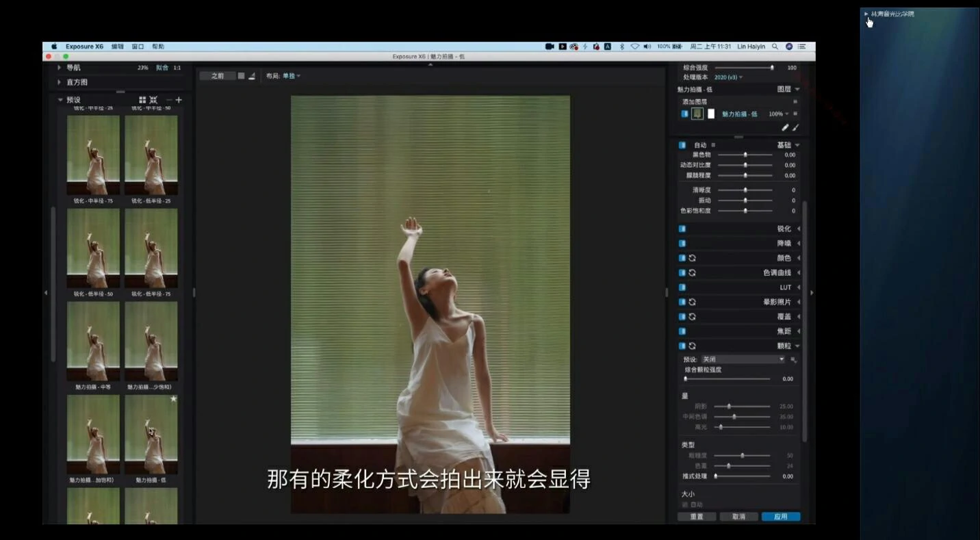Open the 窗口 menu
Image resolution: width=980 pixels, height=540 pixels.
138,47
